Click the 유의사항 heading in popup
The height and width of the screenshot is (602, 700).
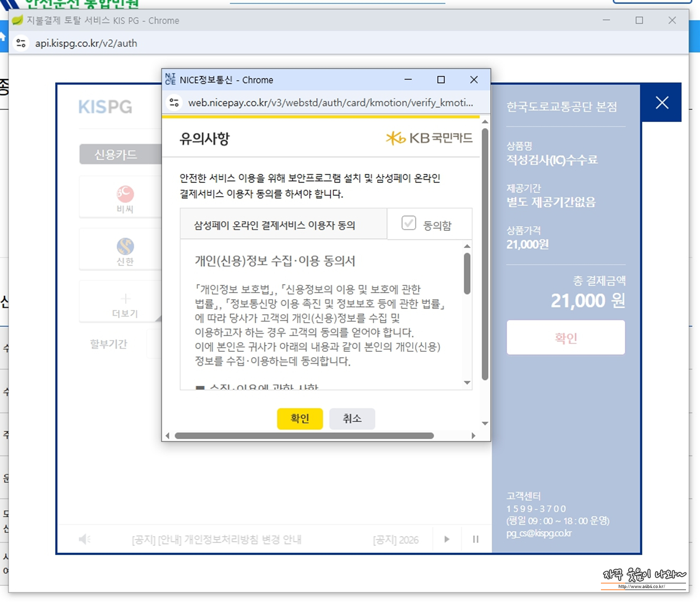click(204, 139)
